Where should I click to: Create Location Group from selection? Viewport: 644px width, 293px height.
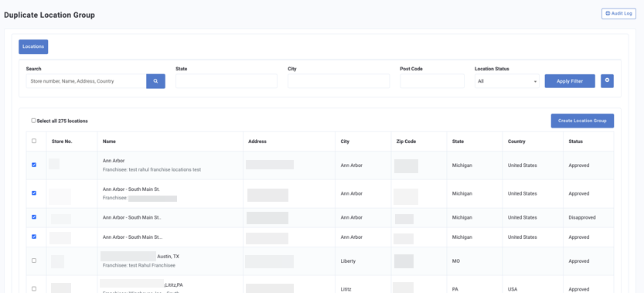[x=582, y=121]
